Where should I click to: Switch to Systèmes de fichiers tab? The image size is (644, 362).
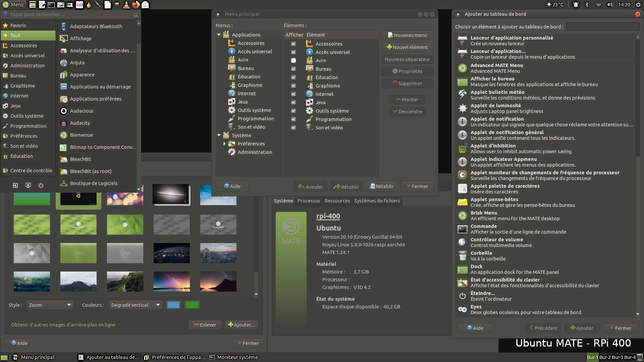point(377,201)
